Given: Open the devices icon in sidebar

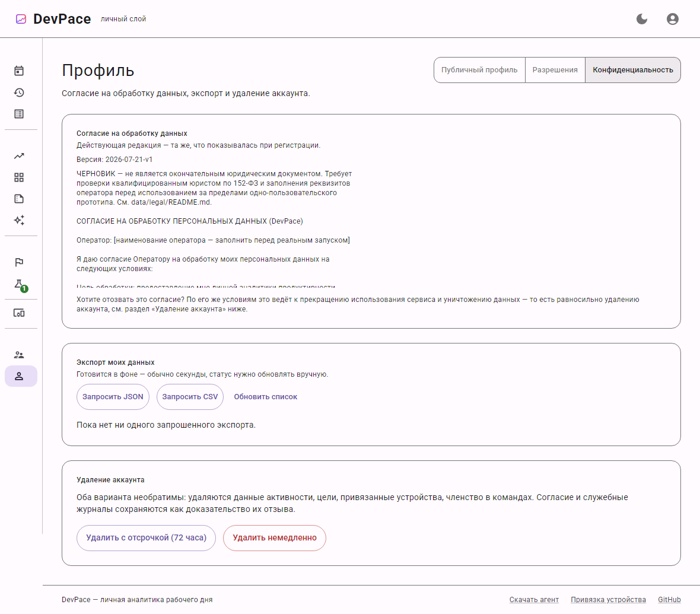Looking at the screenshot, I should tap(19, 313).
